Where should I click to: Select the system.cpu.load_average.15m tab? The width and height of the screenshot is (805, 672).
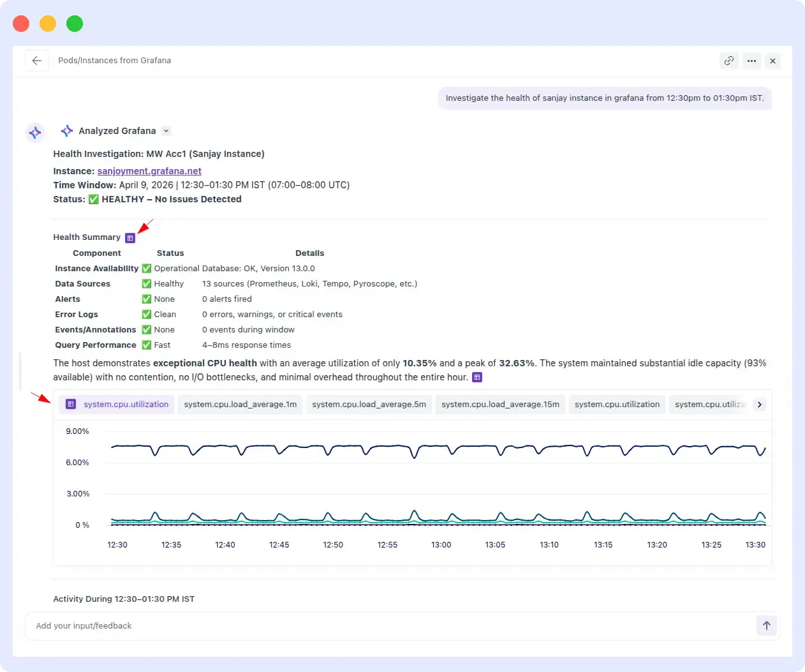500,405
